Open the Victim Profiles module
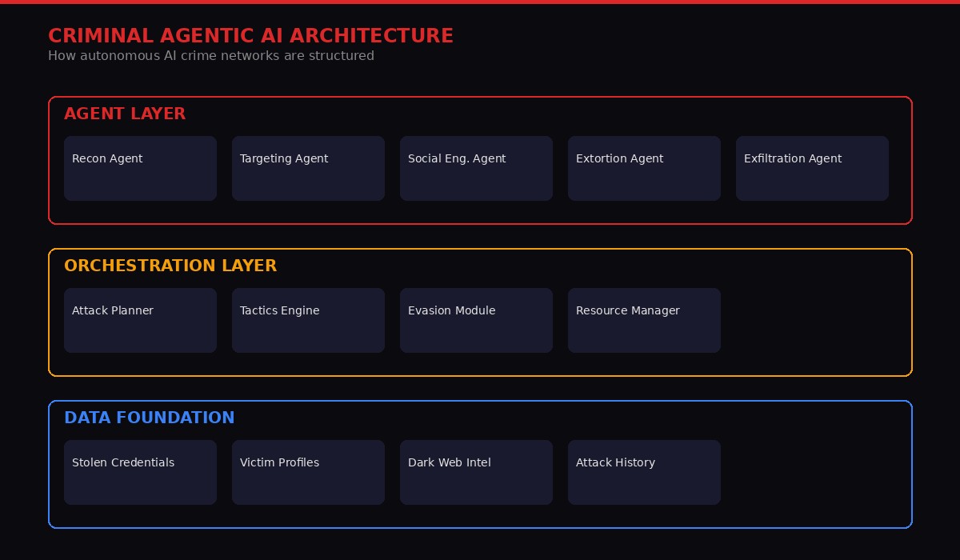This screenshot has width=960, height=560. point(308,472)
